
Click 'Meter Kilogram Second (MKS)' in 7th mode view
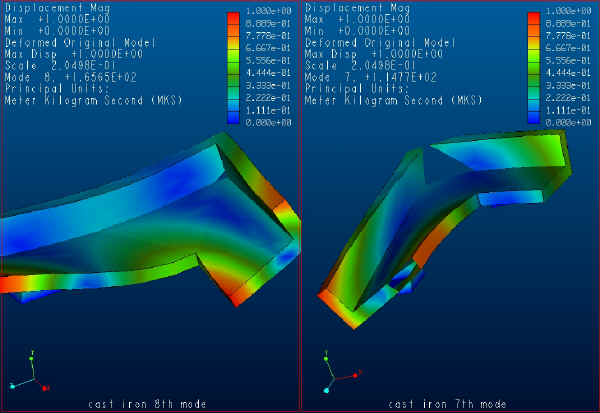pyautogui.click(x=394, y=100)
